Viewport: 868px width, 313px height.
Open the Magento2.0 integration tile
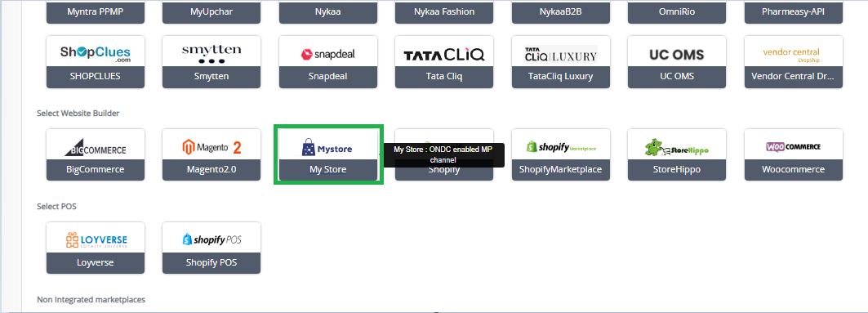[x=211, y=154]
